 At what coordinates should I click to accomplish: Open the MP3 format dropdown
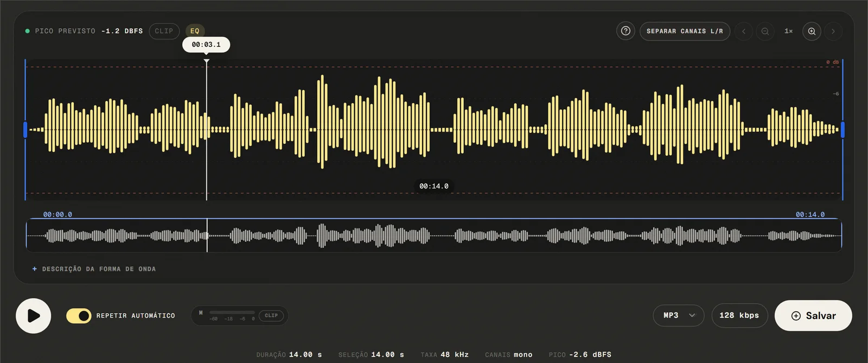click(x=679, y=315)
